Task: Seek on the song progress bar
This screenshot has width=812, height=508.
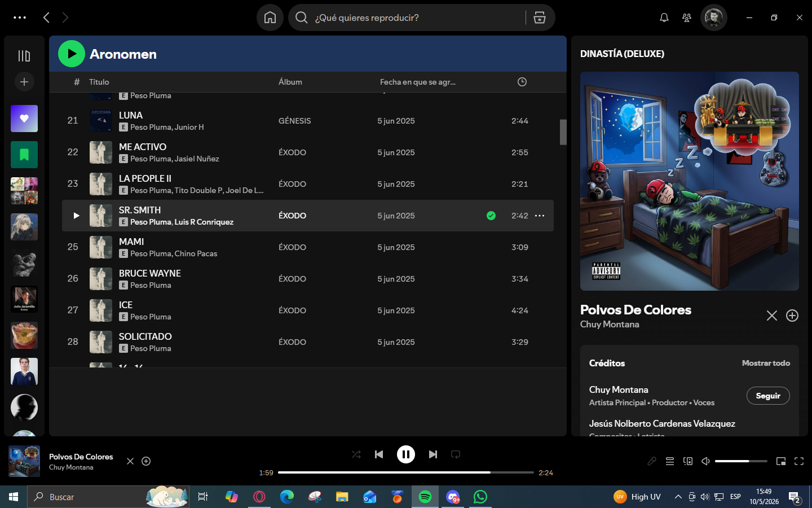Action: (x=406, y=472)
